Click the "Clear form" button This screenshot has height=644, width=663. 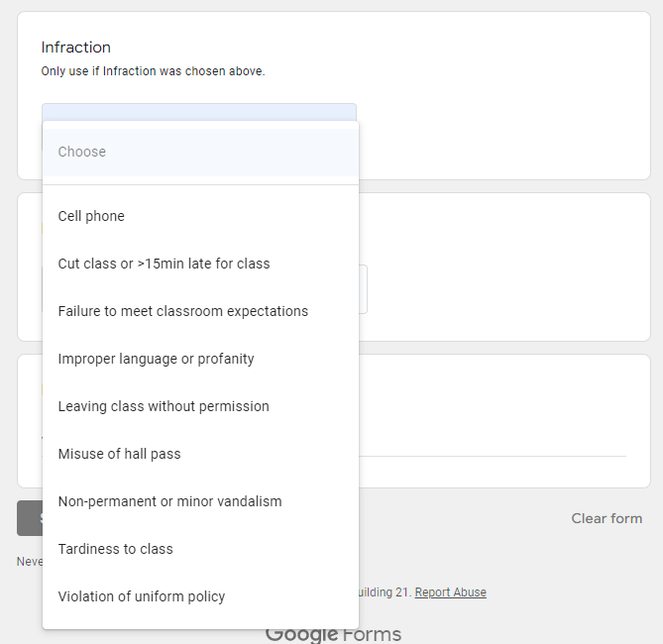(x=607, y=518)
